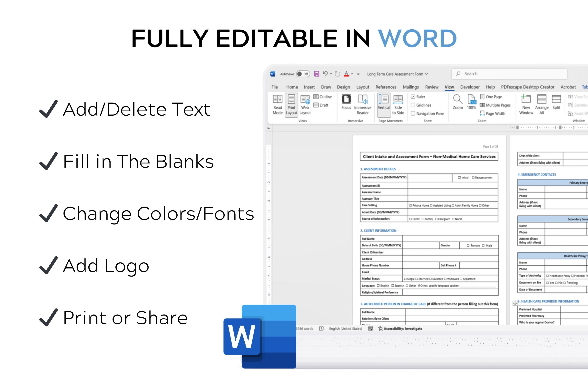This screenshot has width=588, height=392.
Task: Switch to Outline view
Action: click(323, 97)
